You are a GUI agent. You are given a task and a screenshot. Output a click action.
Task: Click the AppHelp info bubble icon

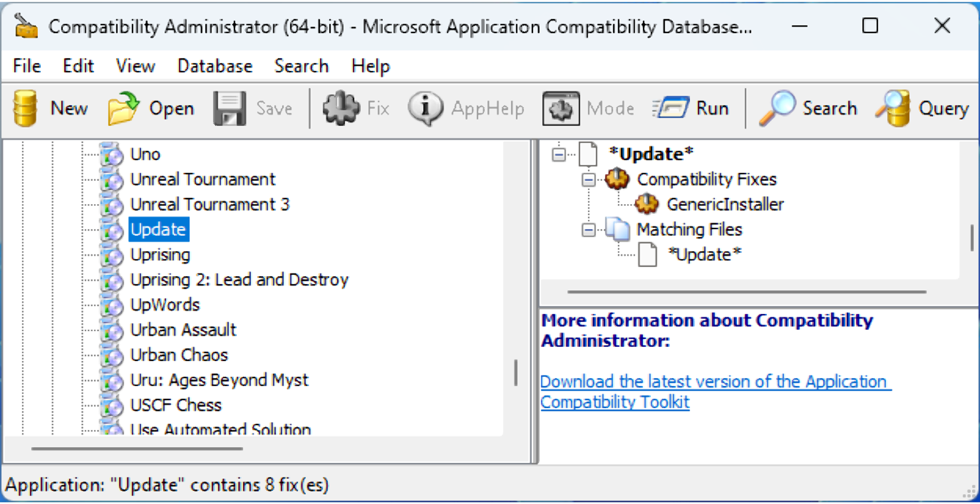click(x=425, y=108)
